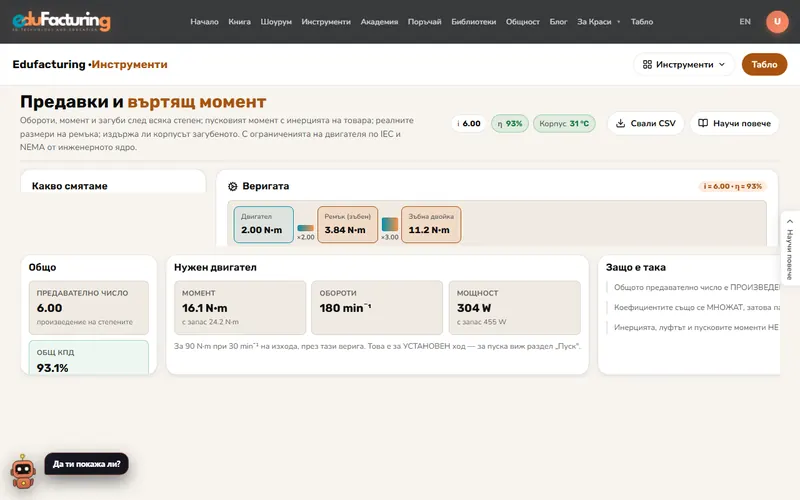
Task: Click the Инструменти breadcrumb link
Action: point(130,64)
